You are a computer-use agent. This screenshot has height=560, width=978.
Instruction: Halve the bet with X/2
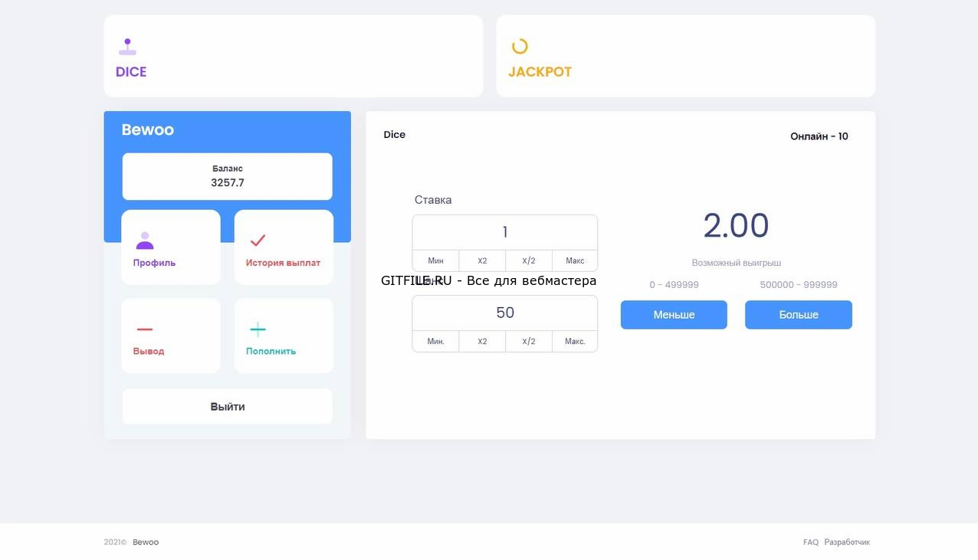529,260
